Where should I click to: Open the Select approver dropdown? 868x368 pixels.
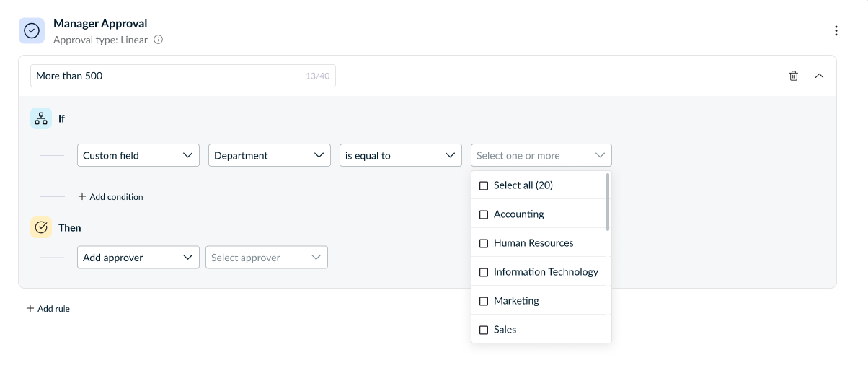click(x=266, y=258)
